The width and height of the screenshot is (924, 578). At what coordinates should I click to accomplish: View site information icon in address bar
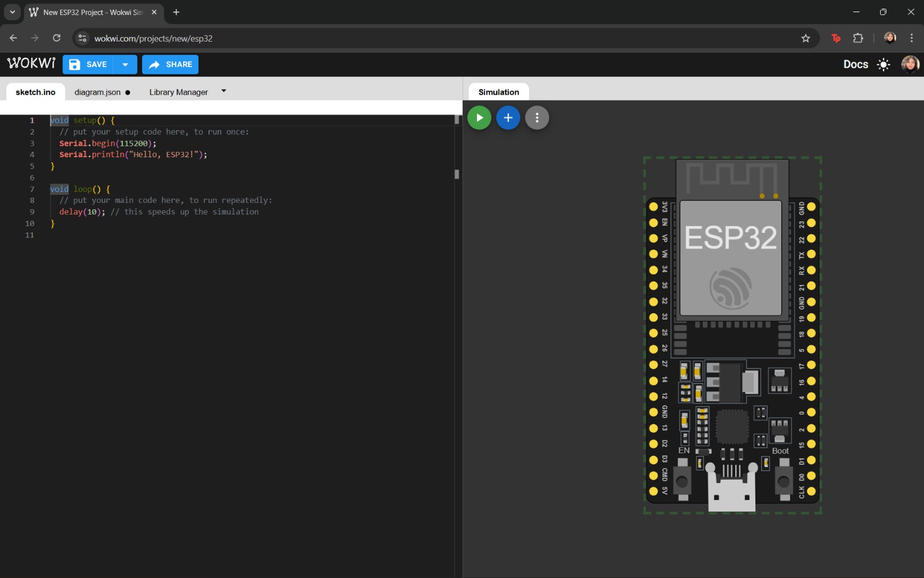pos(83,38)
